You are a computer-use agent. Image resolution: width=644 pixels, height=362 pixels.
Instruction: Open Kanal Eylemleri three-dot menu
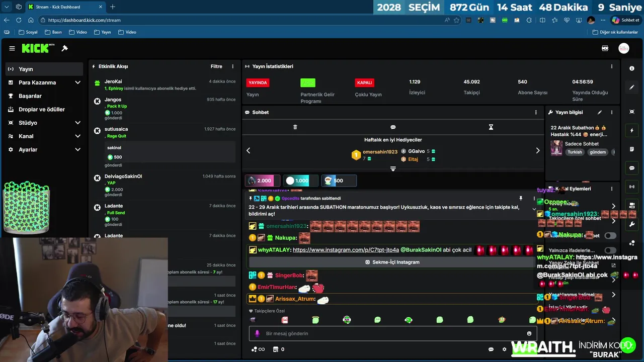612,189
